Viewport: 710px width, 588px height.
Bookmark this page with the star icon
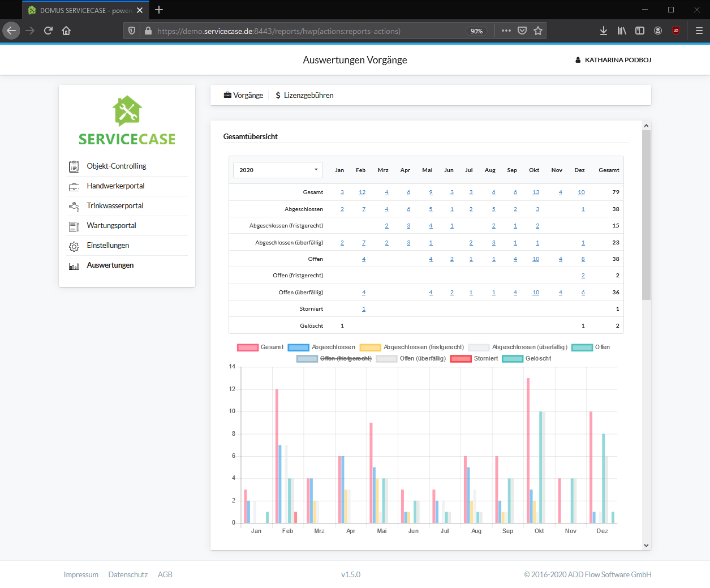538,31
